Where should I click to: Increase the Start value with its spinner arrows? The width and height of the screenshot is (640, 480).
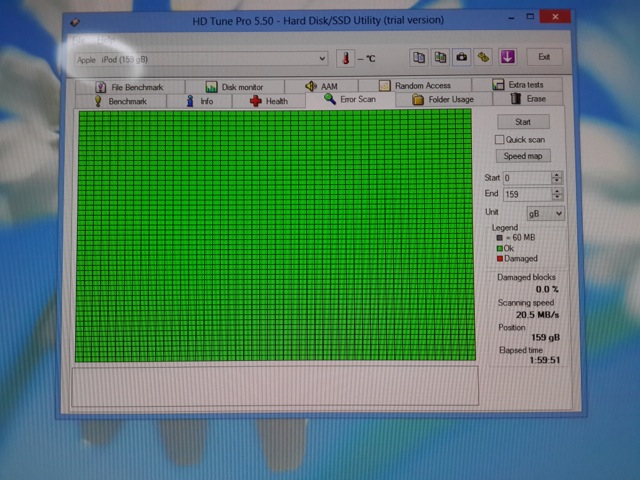point(556,174)
